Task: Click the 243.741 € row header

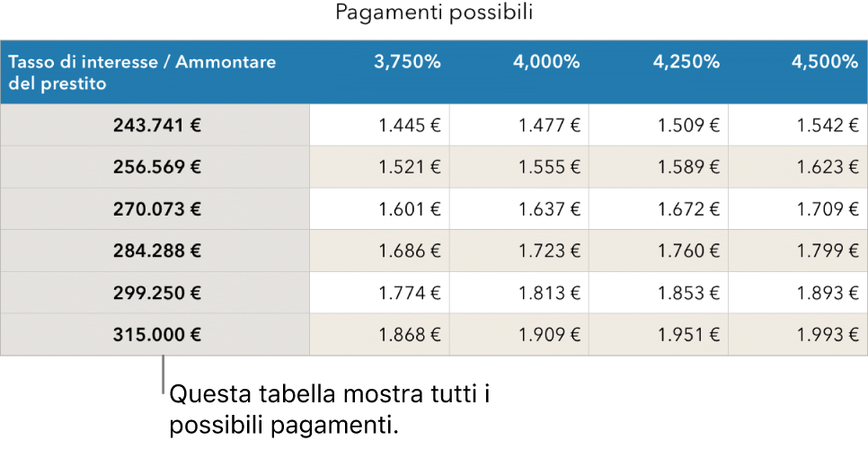Action: [x=156, y=126]
